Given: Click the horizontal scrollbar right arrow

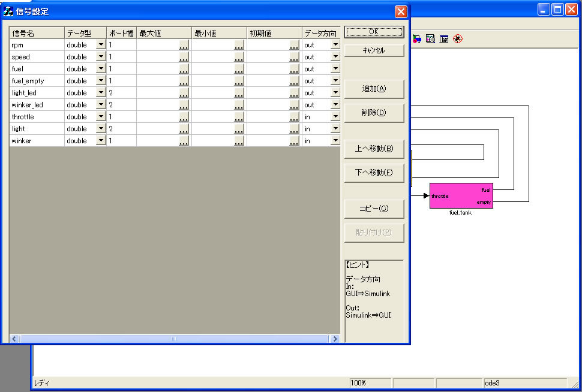Looking at the screenshot, I should tap(335, 339).
